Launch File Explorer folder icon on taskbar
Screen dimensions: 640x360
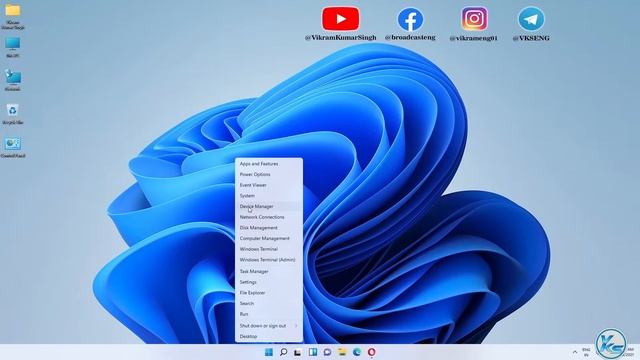342,352
